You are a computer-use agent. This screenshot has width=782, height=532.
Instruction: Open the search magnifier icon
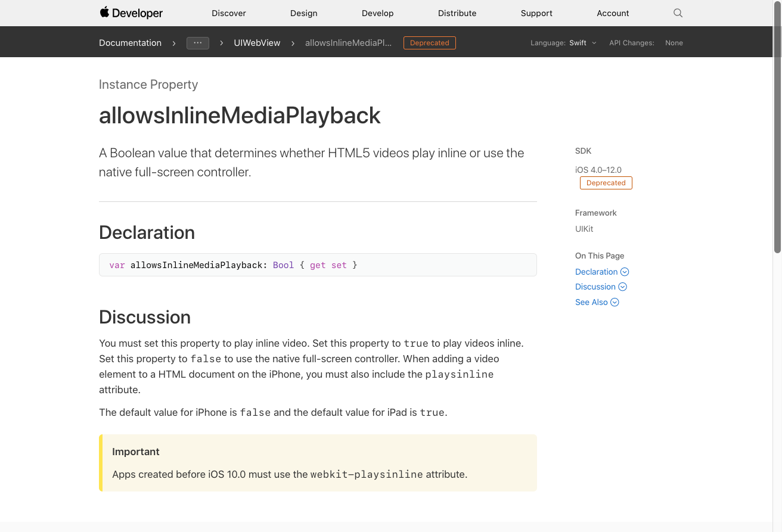[678, 13]
